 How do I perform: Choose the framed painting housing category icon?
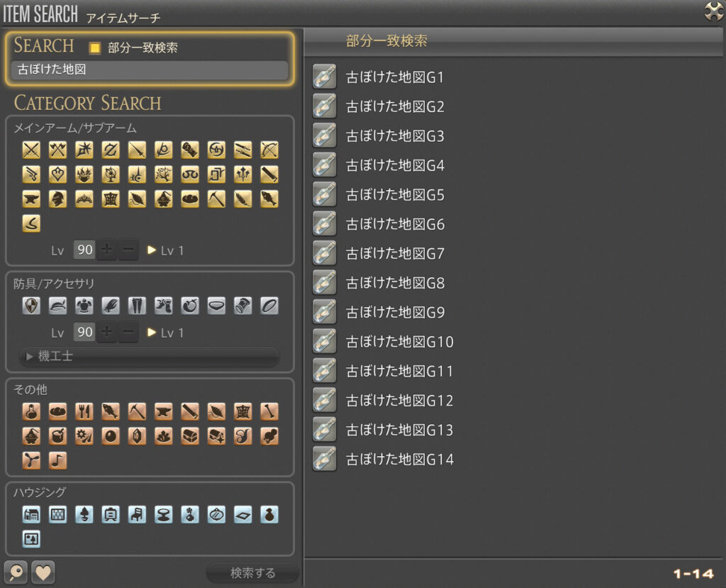point(31,539)
